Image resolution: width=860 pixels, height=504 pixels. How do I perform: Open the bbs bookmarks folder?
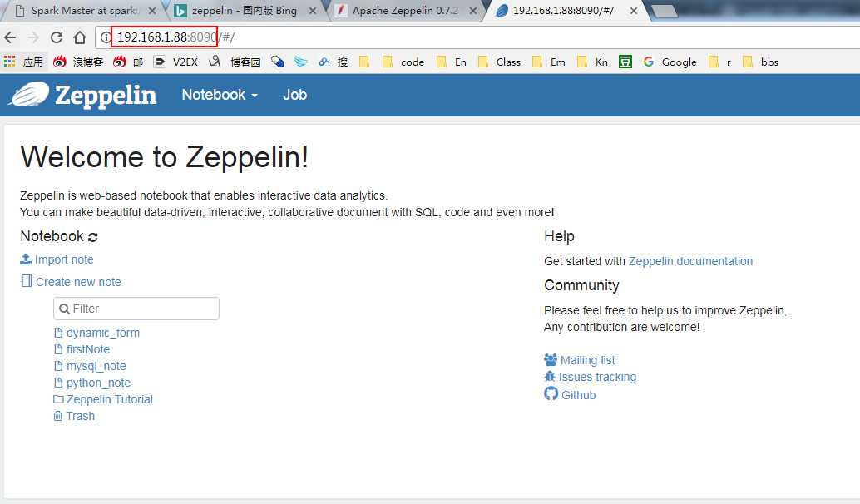coord(760,62)
